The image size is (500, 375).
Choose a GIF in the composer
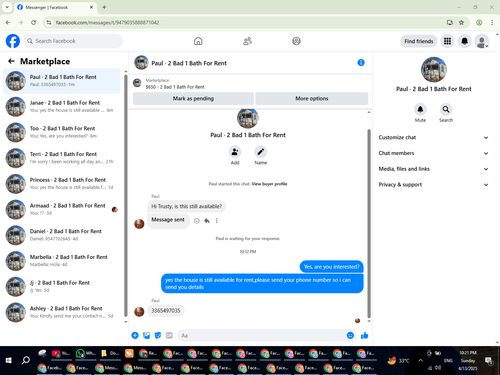(x=169, y=335)
